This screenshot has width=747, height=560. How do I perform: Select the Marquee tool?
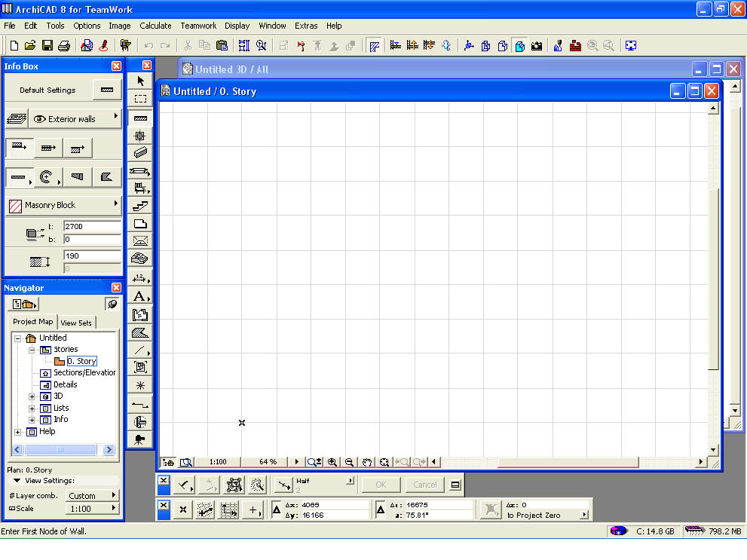140,99
